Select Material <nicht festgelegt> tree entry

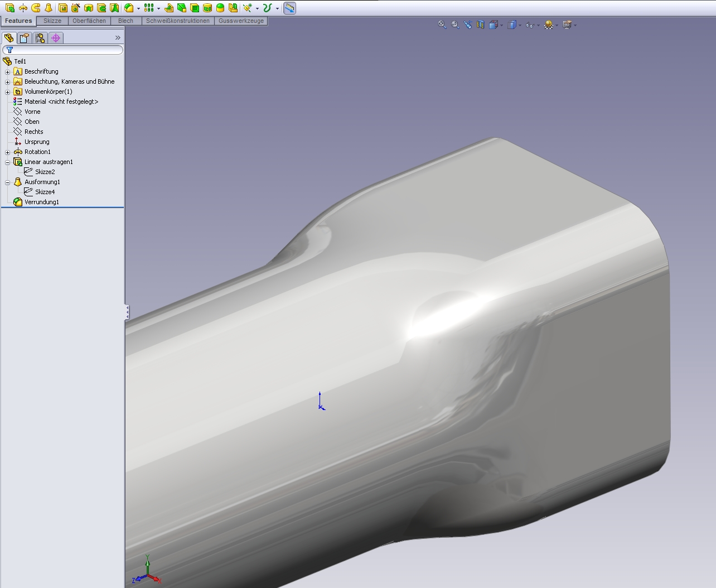pyautogui.click(x=61, y=102)
